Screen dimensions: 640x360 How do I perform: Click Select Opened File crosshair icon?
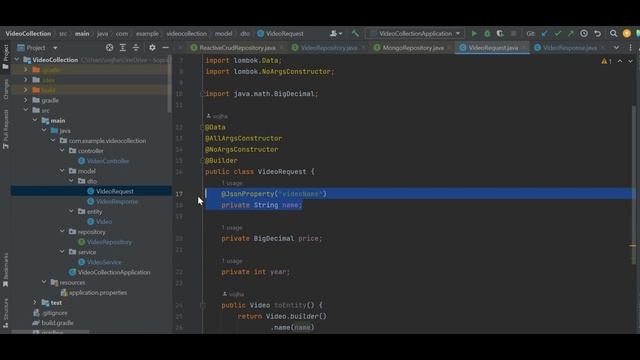click(109, 48)
